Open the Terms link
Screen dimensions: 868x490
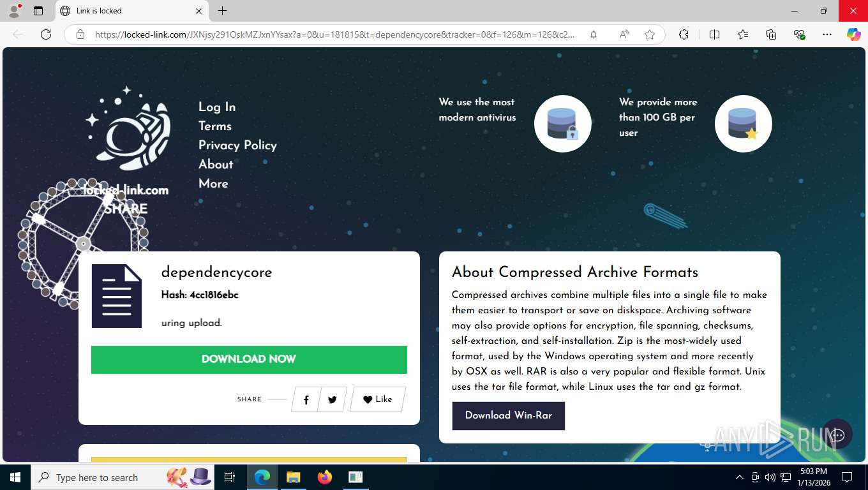pos(215,126)
